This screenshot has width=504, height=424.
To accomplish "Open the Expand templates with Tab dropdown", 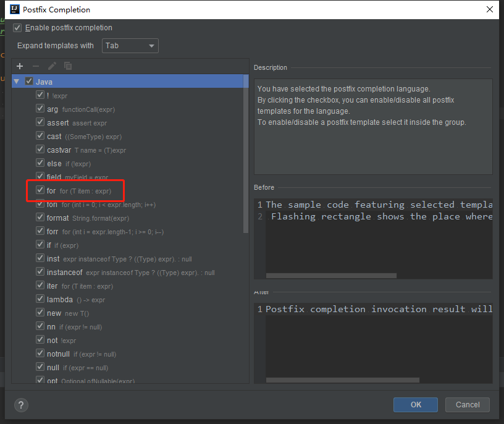I will tap(130, 46).
